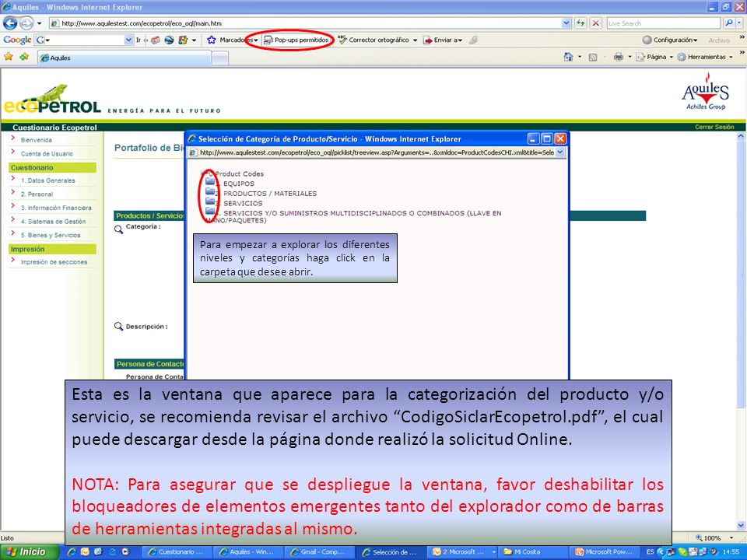This screenshot has width=747, height=560.
Task: Click the Corrector ortográfico spell-check icon
Action: pyautogui.click(x=342, y=40)
